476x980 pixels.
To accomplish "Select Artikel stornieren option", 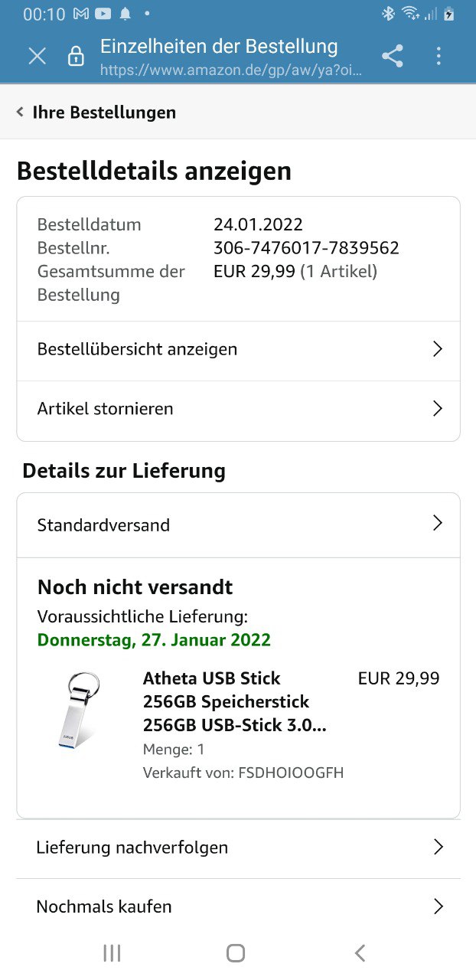I will (106, 409).
